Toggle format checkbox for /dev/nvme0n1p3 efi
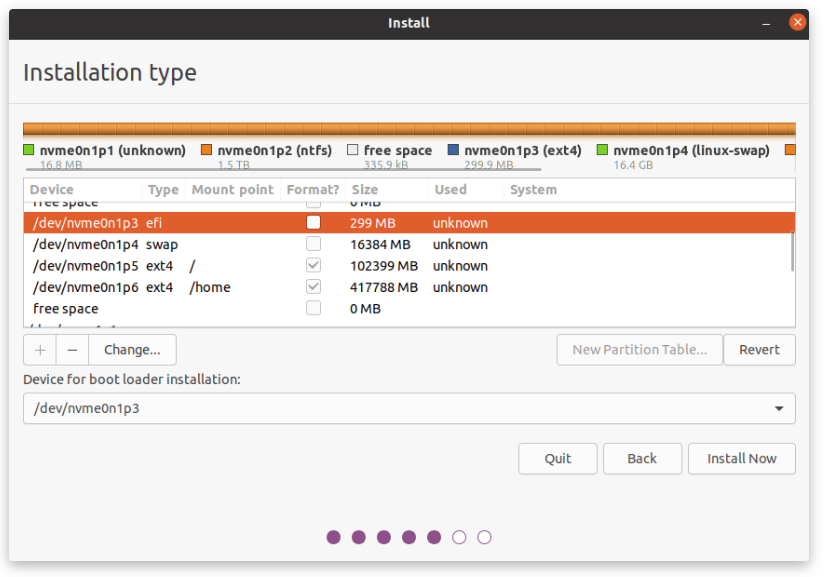826x577 pixels. point(314,223)
